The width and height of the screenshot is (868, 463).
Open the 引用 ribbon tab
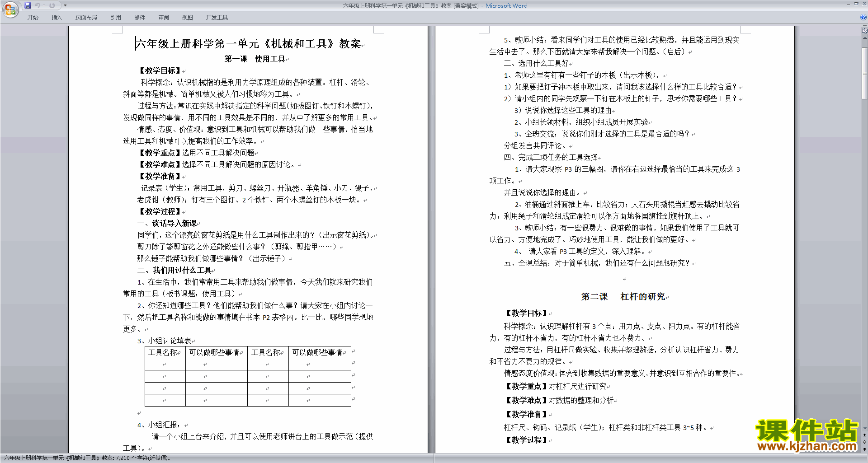[116, 18]
